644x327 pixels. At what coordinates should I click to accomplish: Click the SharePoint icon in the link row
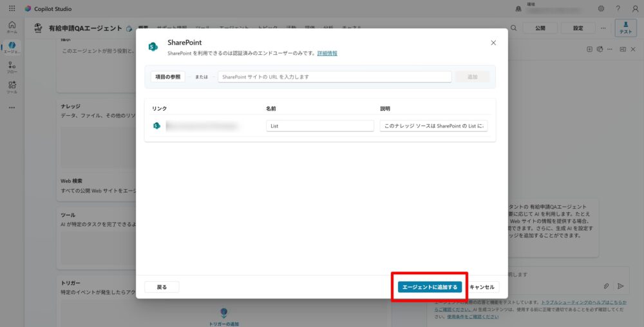pyautogui.click(x=156, y=126)
